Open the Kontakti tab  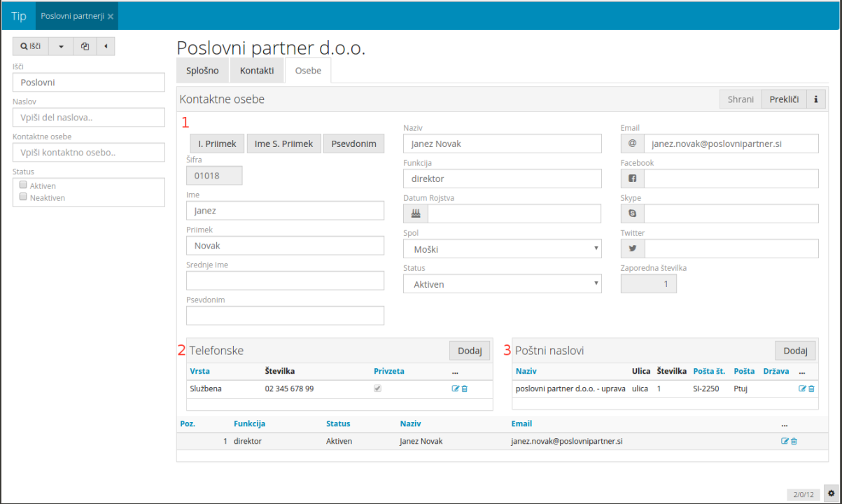tap(257, 71)
